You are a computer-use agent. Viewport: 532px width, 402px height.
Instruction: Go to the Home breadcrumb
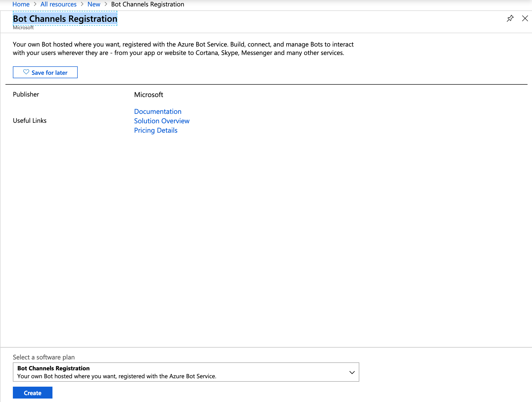tap(21, 4)
